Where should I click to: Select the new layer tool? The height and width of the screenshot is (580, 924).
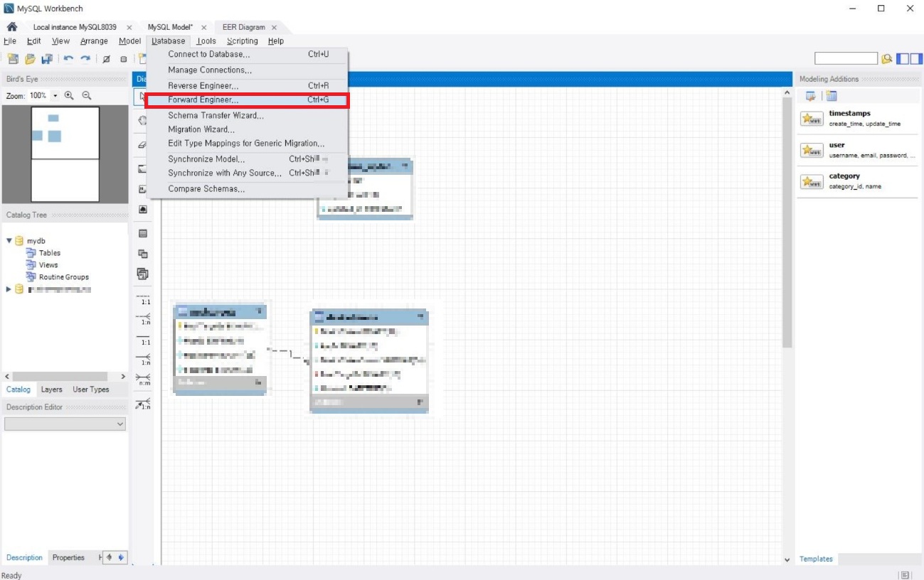pyautogui.click(x=142, y=169)
